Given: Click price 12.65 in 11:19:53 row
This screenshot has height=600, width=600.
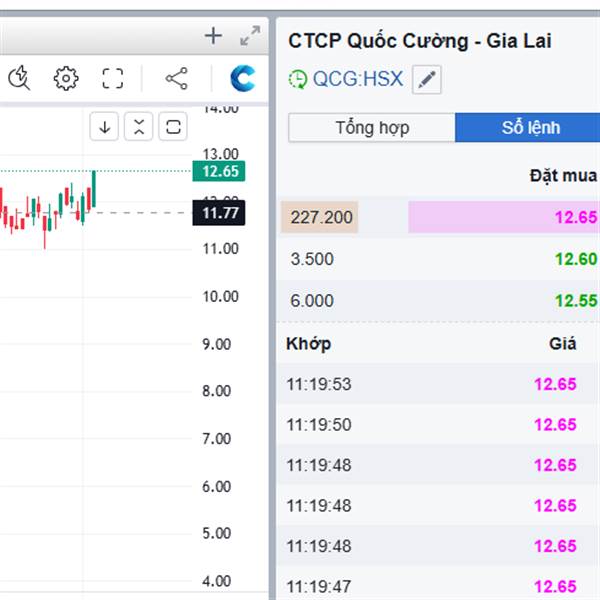Looking at the screenshot, I should coord(555,384).
